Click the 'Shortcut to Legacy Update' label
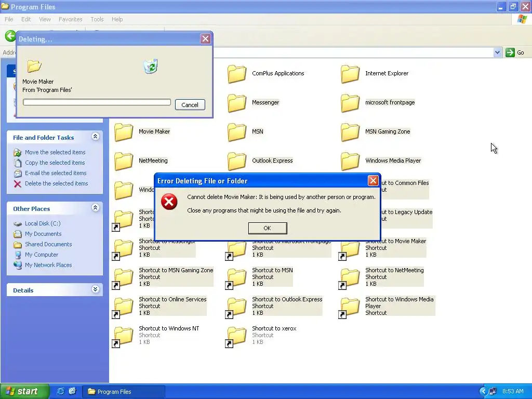This screenshot has height=399, width=532. point(407,212)
